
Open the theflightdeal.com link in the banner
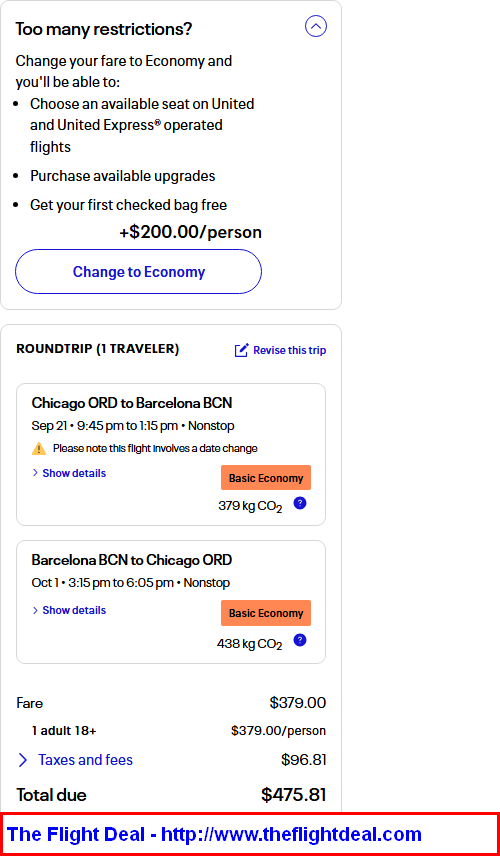[x=291, y=834]
